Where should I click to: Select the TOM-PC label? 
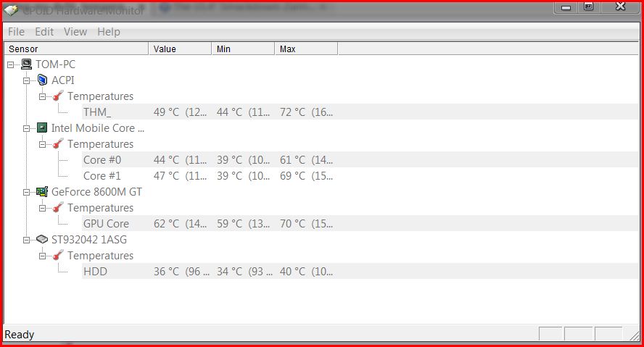tap(55, 64)
